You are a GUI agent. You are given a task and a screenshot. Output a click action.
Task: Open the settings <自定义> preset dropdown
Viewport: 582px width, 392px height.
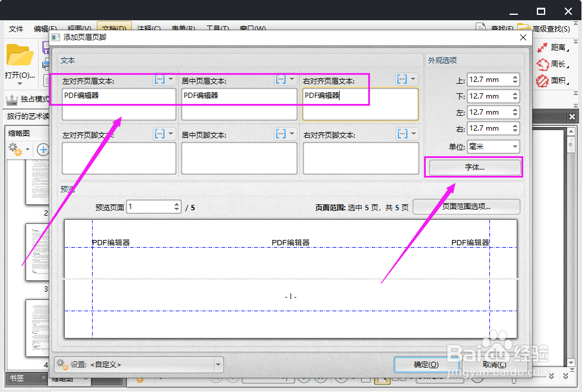(139, 365)
